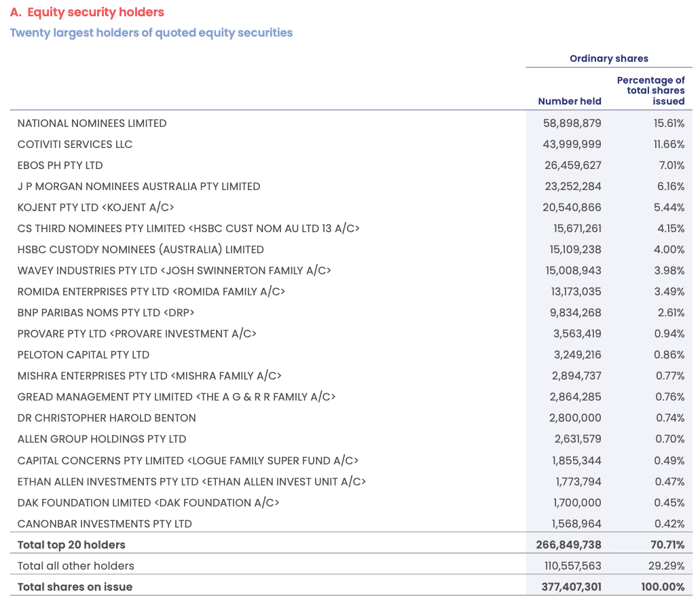Click the value 1,855,344
The width and height of the screenshot is (700, 609).
point(577,460)
